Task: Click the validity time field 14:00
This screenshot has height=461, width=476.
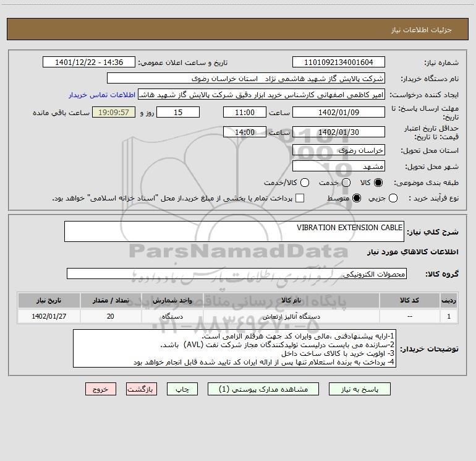Action: pyautogui.click(x=245, y=132)
